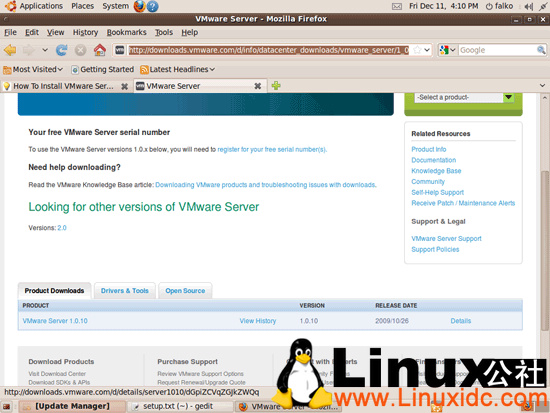Viewport: 550px width, 413px height.
Task: Open Self-Help Support link
Action: 437,193
